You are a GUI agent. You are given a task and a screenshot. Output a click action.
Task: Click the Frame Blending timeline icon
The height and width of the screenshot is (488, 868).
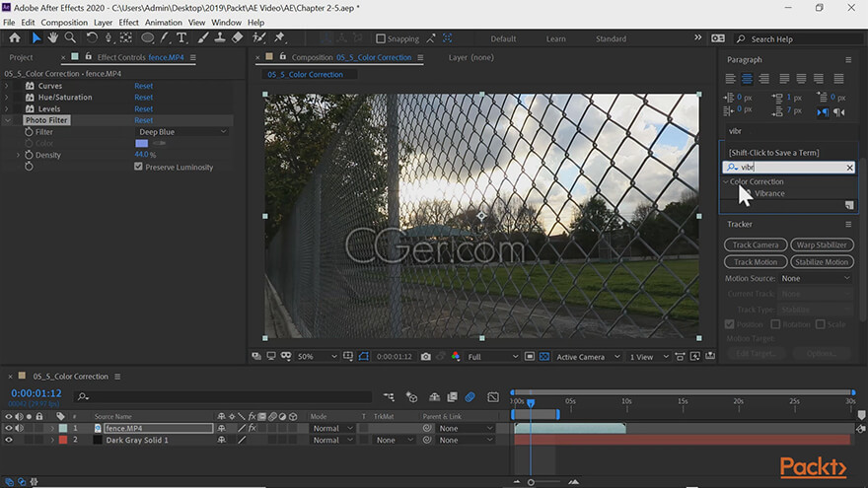pos(453,396)
